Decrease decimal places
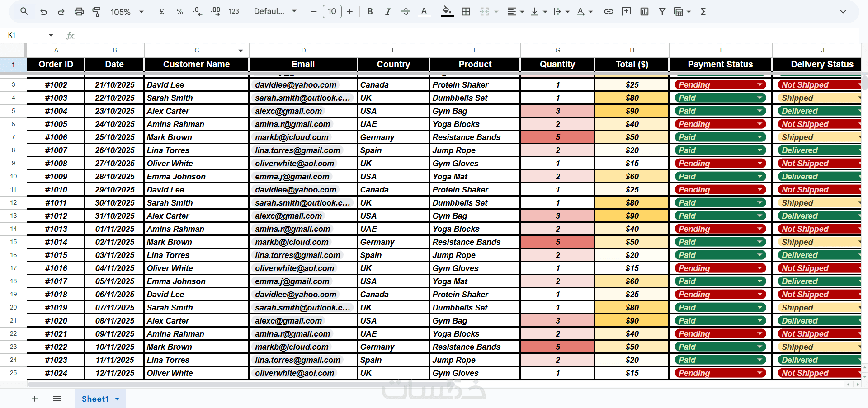The image size is (868, 408). tap(198, 12)
